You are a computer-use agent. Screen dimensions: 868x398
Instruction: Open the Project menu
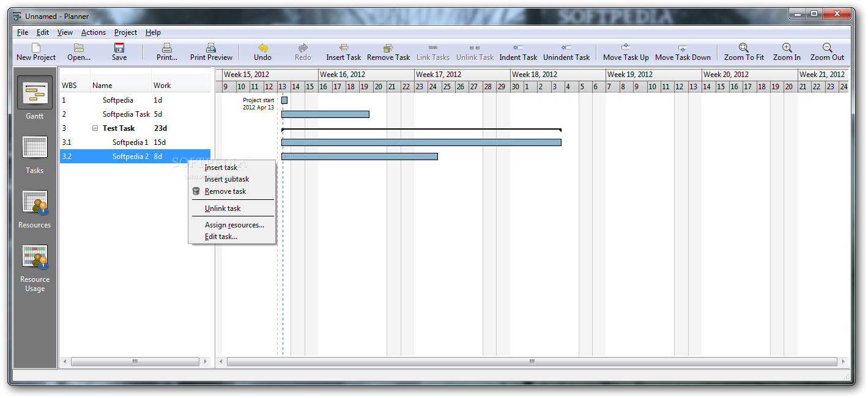pyautogui.click(x=126, y=32)
